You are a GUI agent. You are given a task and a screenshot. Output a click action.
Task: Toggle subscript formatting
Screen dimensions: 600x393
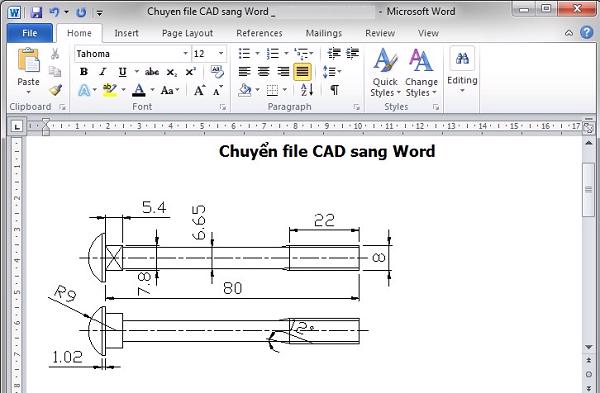coord(172,72)
